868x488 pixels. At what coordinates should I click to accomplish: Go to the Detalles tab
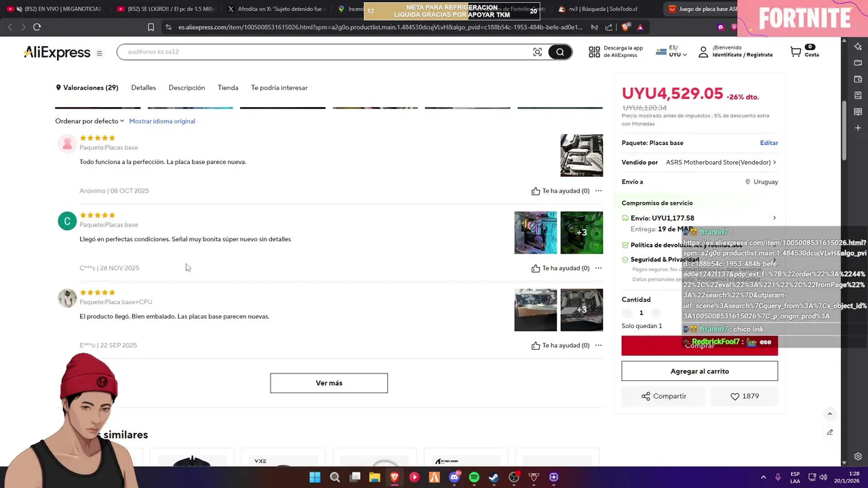[x=143, y=87]
